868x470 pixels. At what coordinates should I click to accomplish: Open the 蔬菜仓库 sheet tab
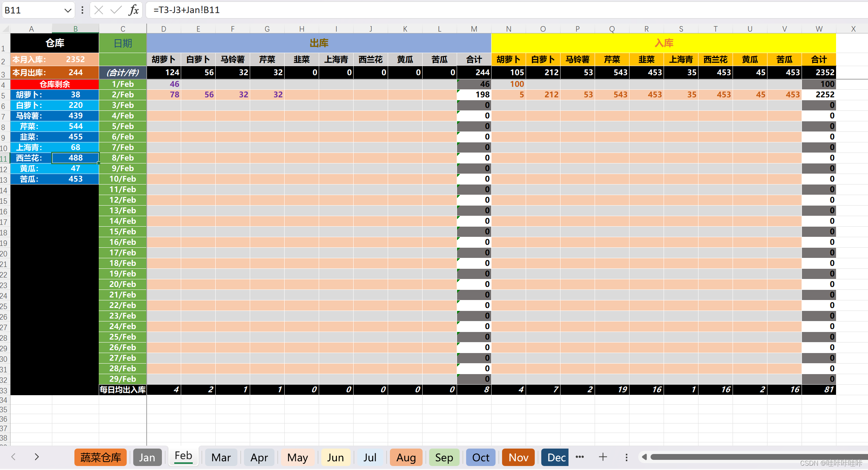[x=101, y=457]
